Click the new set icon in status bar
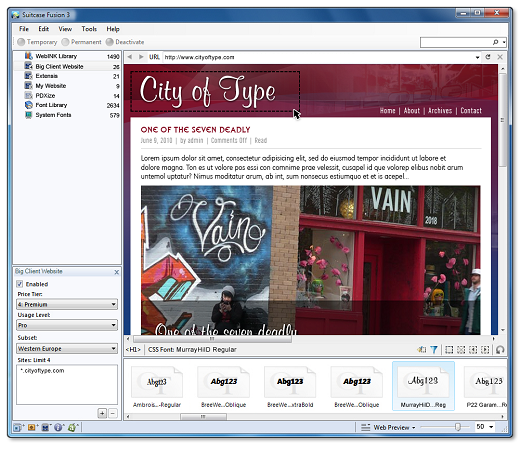The height and width of the screenshot is (452, 520). click(x=18, y=427)
